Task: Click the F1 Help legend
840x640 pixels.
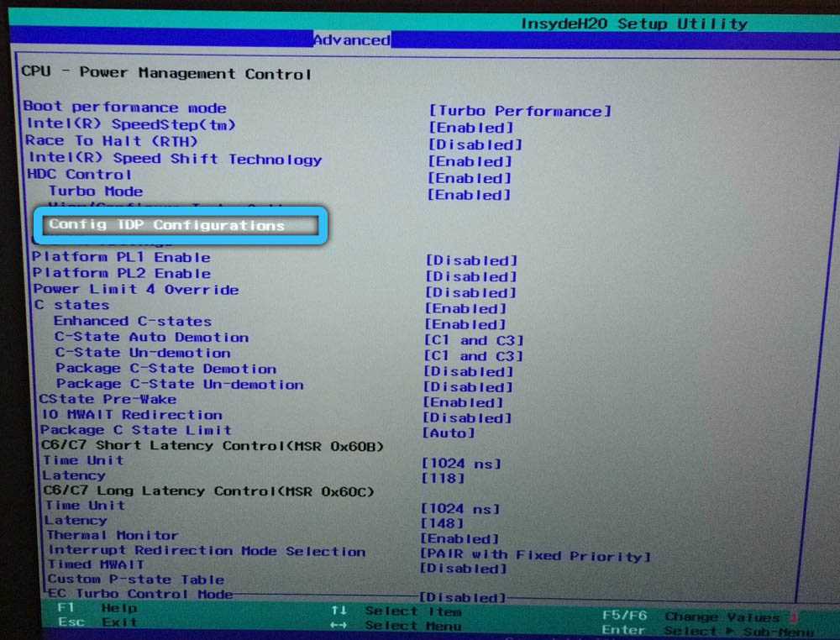Action: click(x=96, y=607)
